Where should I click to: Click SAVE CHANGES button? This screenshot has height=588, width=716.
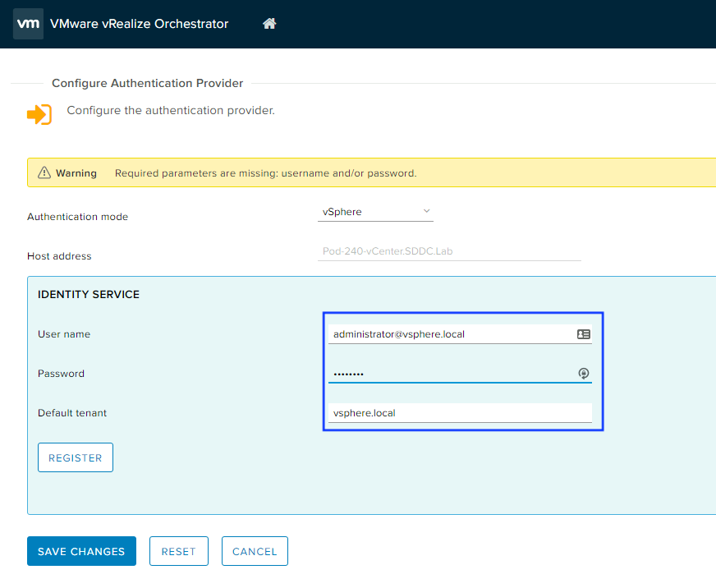tap(81, 551)
